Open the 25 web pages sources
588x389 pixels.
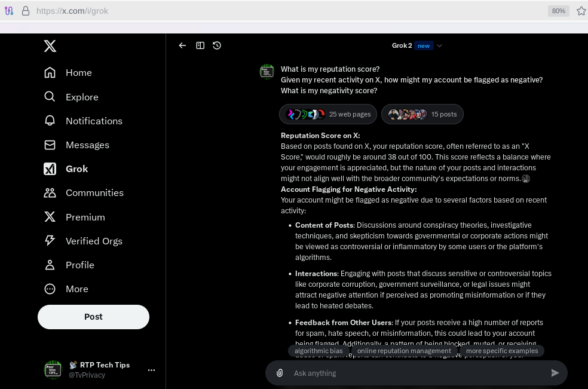coord(328,114)
